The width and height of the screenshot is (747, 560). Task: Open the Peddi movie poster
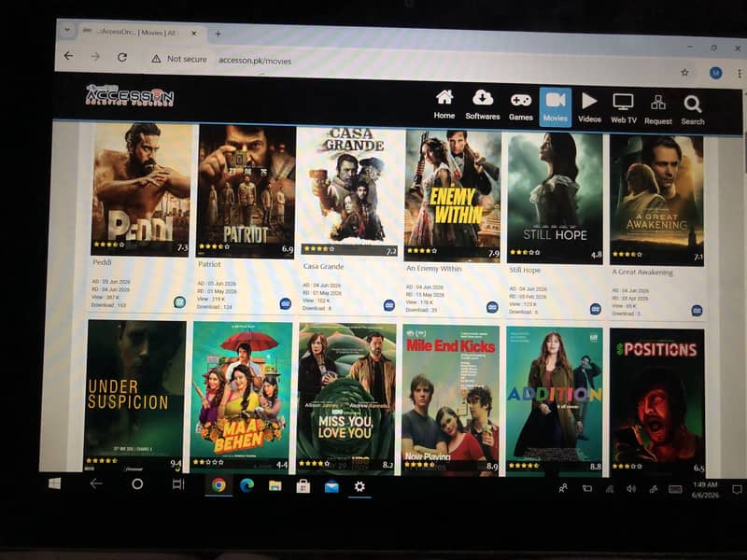point(142,189)
